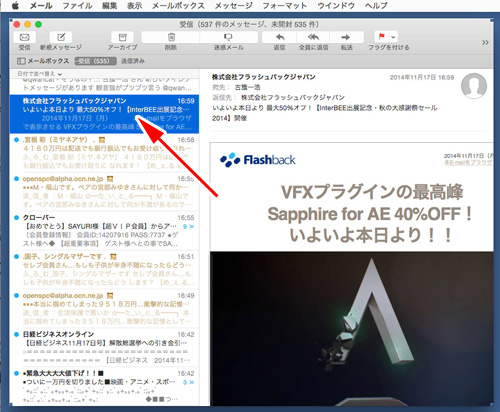Click the Sapphire for AE 40%OFF headline

pos(369,214)
